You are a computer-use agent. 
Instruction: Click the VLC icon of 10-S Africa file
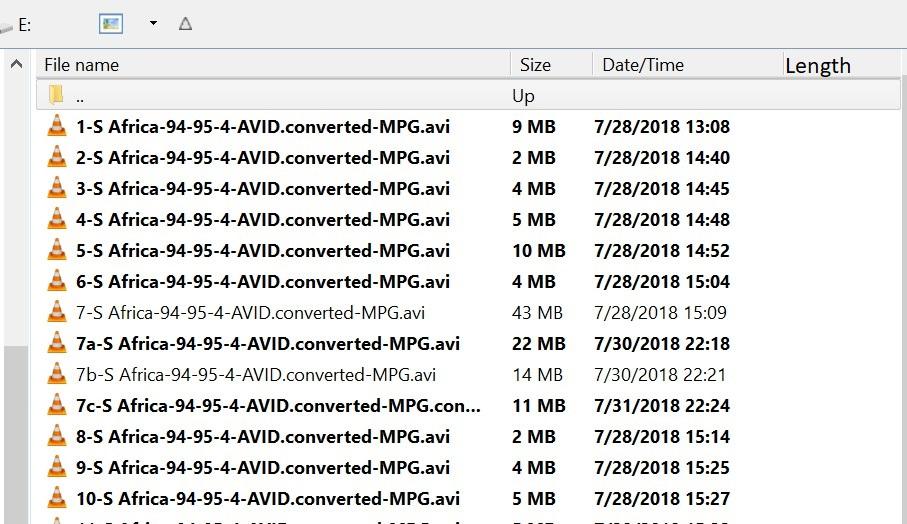point(57,498)
